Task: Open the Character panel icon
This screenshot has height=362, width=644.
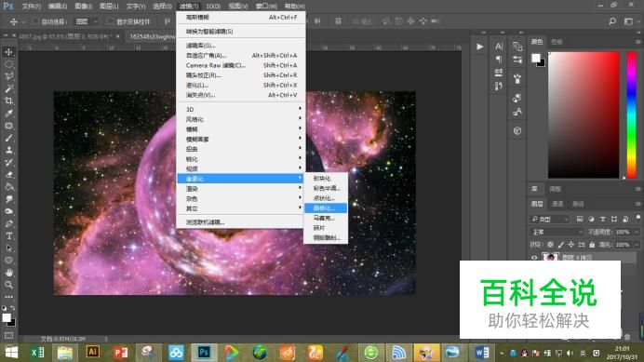Action: pos(499,47)
